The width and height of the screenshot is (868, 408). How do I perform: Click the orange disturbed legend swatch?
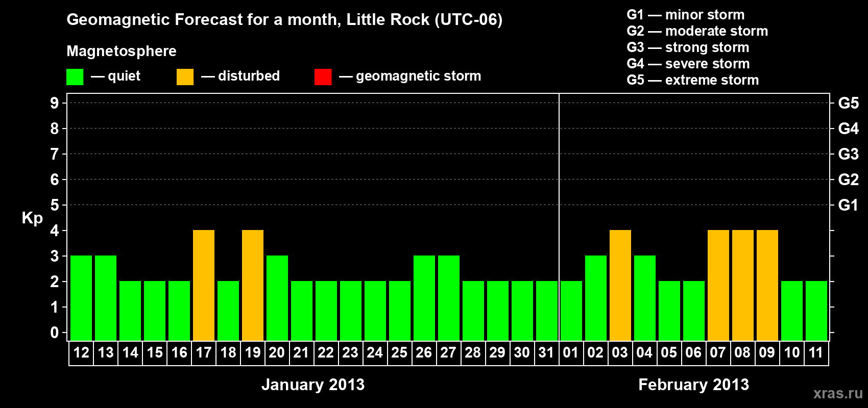(185, 77)
